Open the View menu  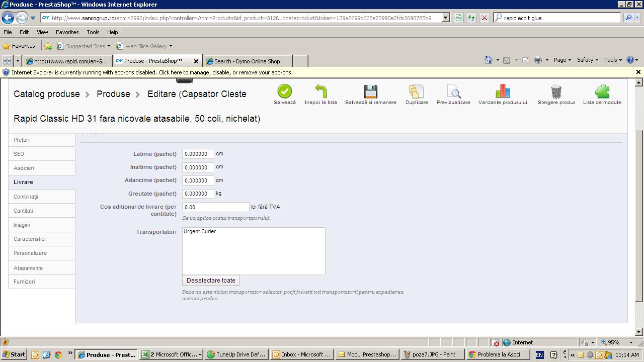[42, 32]
